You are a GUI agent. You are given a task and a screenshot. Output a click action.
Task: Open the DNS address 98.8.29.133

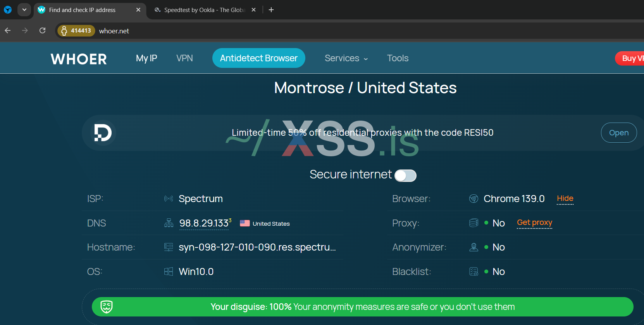(204, 223)
